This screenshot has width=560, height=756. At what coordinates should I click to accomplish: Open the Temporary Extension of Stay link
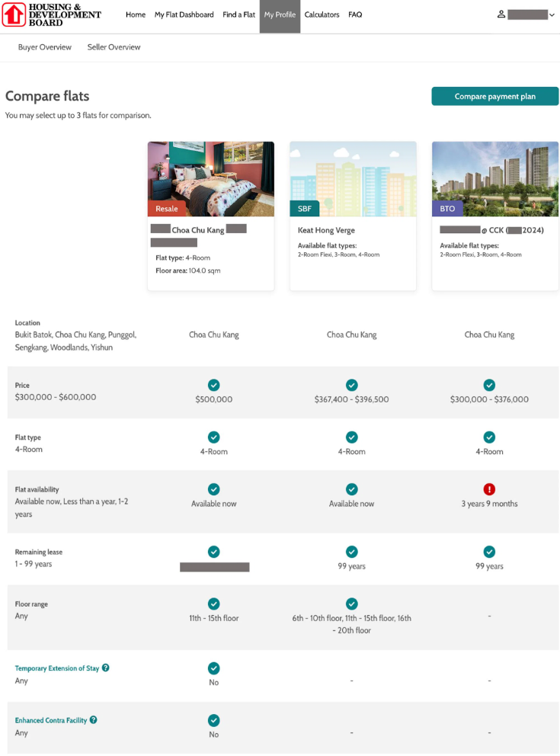57,668
